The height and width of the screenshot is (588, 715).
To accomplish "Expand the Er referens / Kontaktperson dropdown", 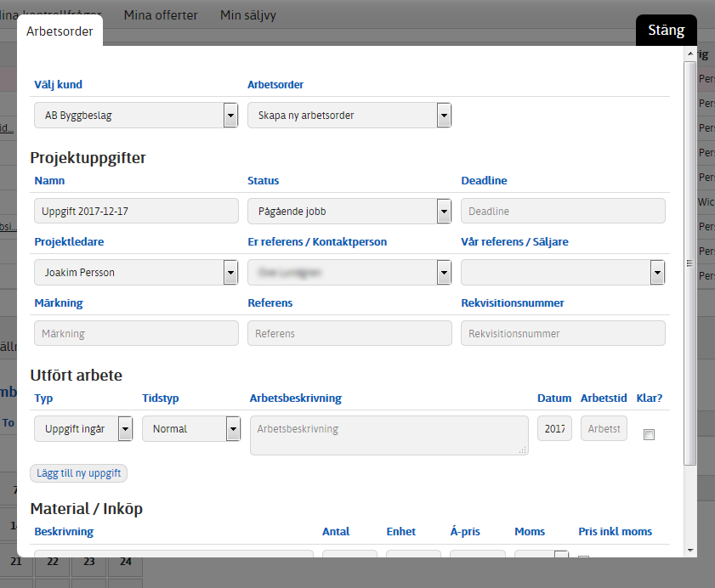I will pyautogui.click(x=349, y=273).
